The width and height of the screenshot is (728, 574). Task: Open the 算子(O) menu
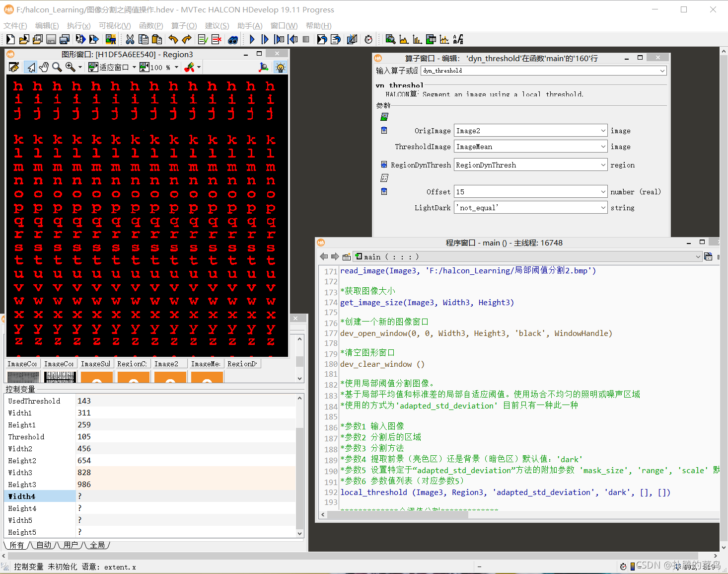[184, 25]
